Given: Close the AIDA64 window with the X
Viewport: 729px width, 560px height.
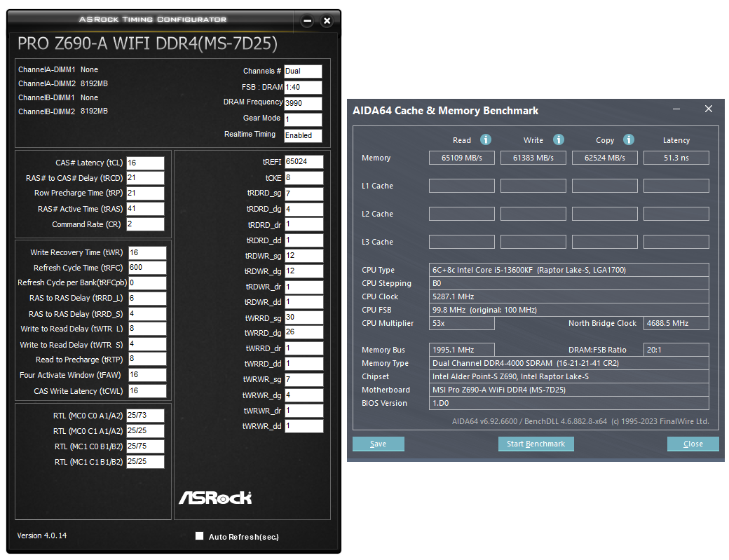Looking at the screenshot, I should pyautogui.click(x=709, y=109).
